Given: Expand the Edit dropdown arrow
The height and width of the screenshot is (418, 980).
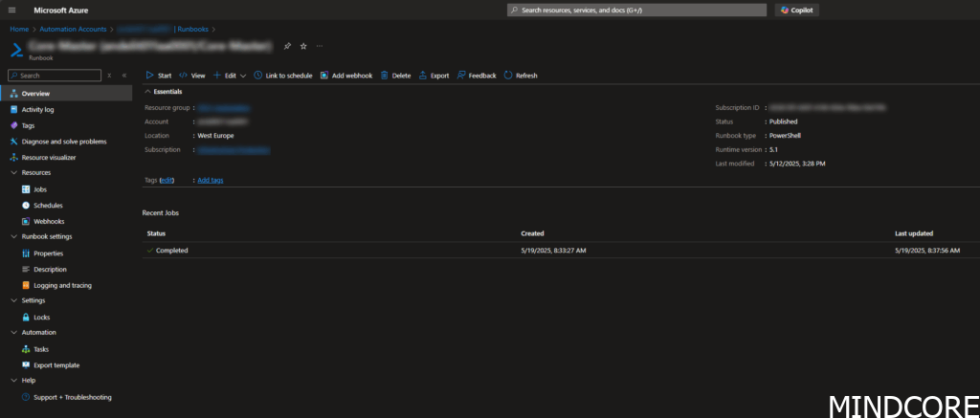Looking at the screenshot, I should 243,76.
